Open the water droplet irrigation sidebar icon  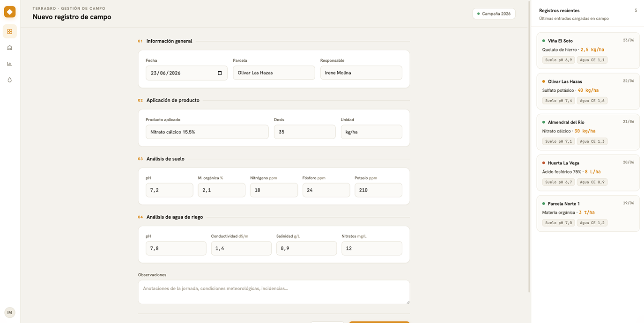10,80
